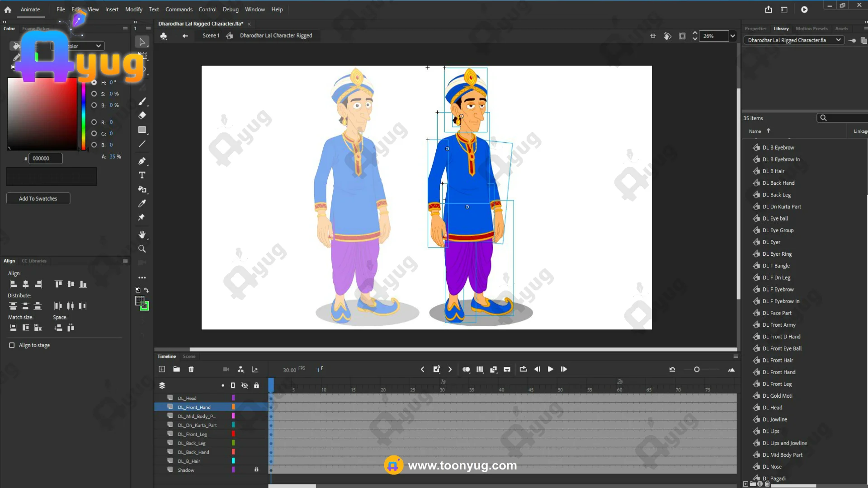Screen dimensions: 868x488
Task: Click the Add To Swatches button
Action: [38, 198]
